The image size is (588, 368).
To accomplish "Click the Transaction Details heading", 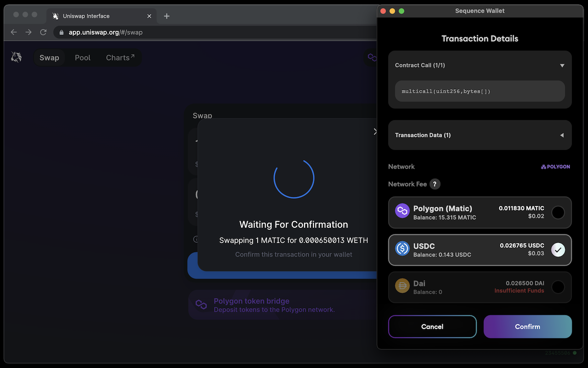I will tap(480, 39).
